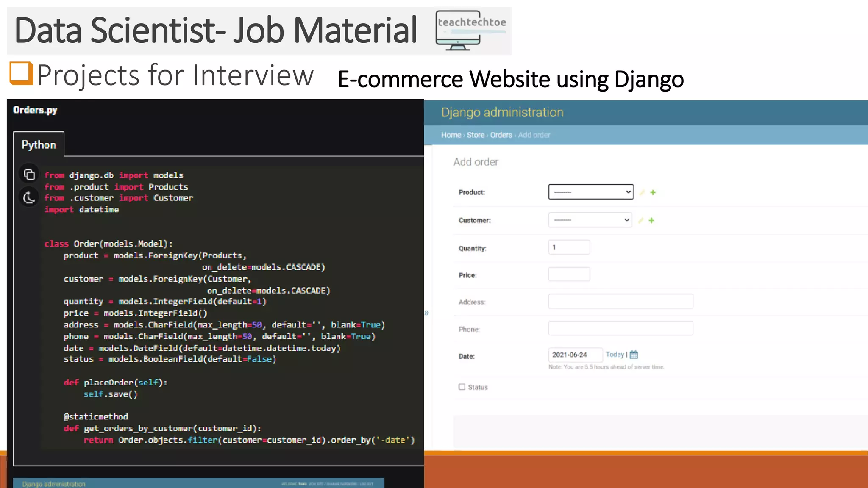Click the teachtechtoe monitor logo
The width and height of the screenshot is (868, 488).
tap(470, 30)
